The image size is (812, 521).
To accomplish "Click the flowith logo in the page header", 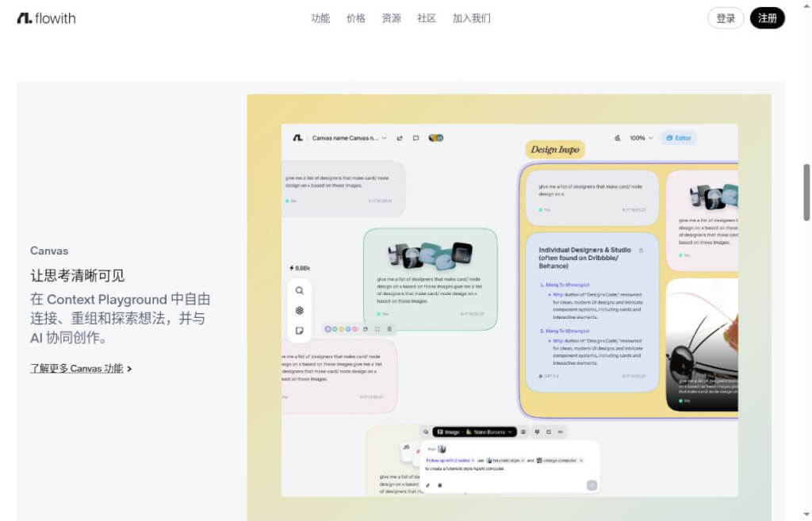I will click(x=46, y=18).
